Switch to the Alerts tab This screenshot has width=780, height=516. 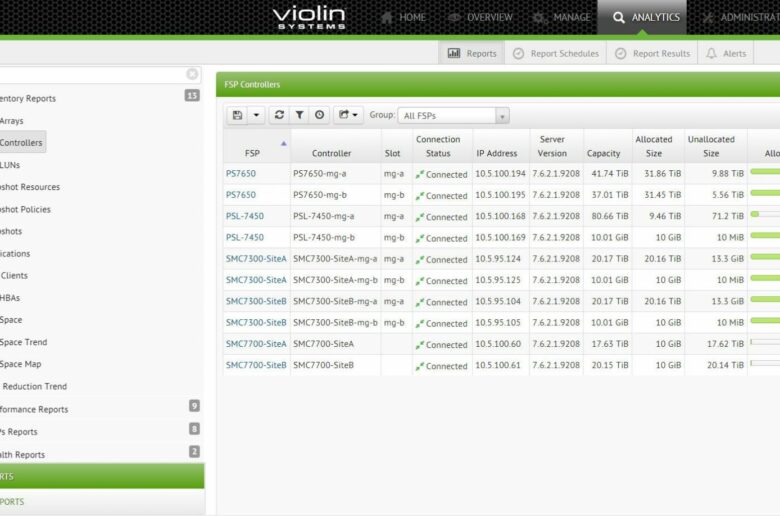tap(726, 53)
